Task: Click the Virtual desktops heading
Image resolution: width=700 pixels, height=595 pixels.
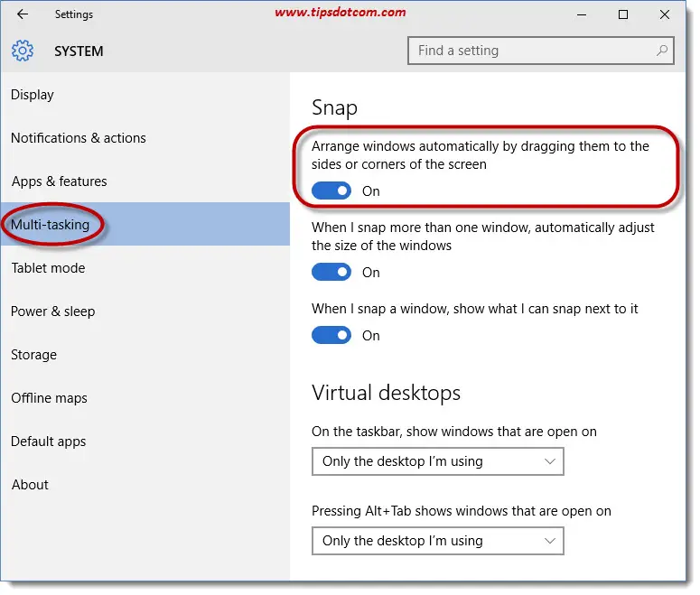Action: pyautogui.click(x=387, y=394)
